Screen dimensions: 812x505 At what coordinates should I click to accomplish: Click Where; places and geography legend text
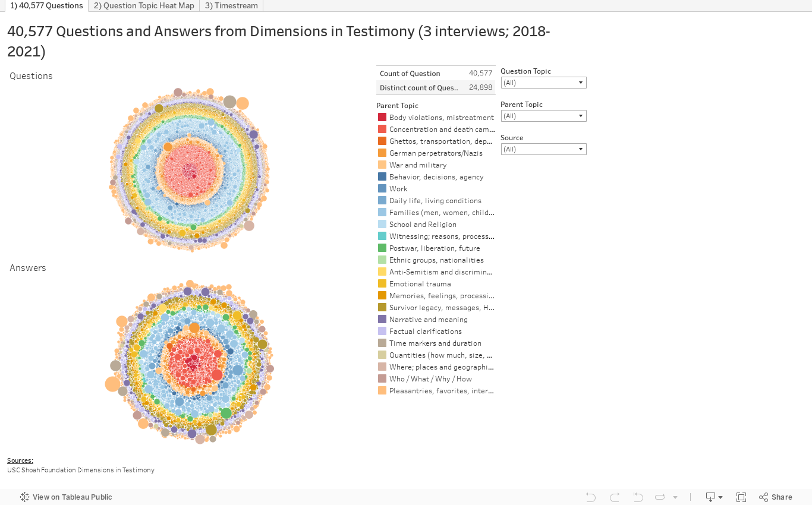442,367
